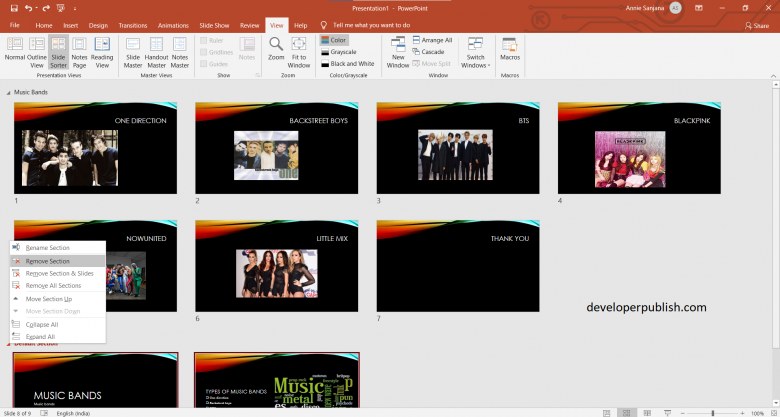The image size is (780, 417).
Task: Open a New Window
Action: point(398,50)
